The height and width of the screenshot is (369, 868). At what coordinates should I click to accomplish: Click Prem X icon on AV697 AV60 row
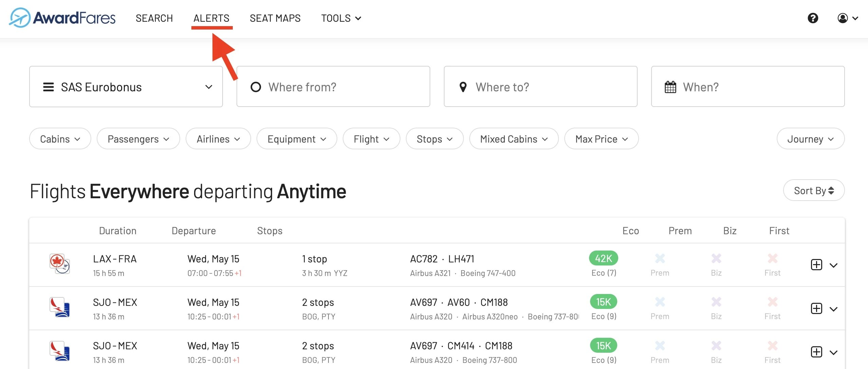tap(660, 302)
